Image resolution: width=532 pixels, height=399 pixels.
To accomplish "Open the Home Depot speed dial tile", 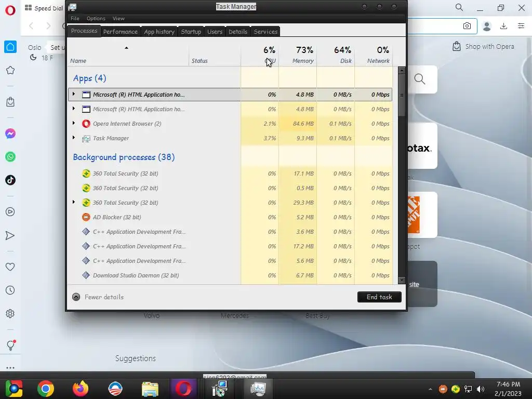I will [x=422, y=215].
